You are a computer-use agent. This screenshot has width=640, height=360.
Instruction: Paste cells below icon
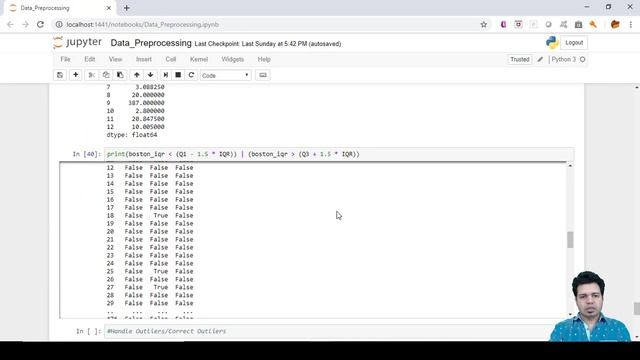pos(120,75)
